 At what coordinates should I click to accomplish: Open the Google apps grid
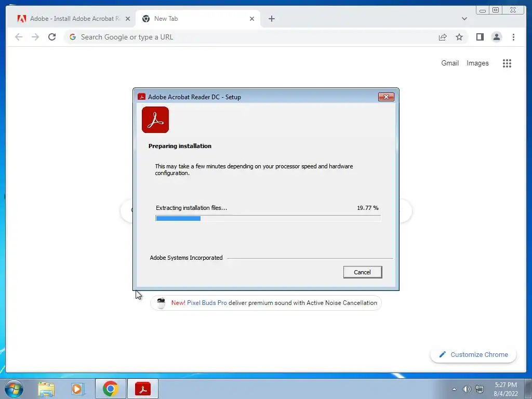(507, 63)
